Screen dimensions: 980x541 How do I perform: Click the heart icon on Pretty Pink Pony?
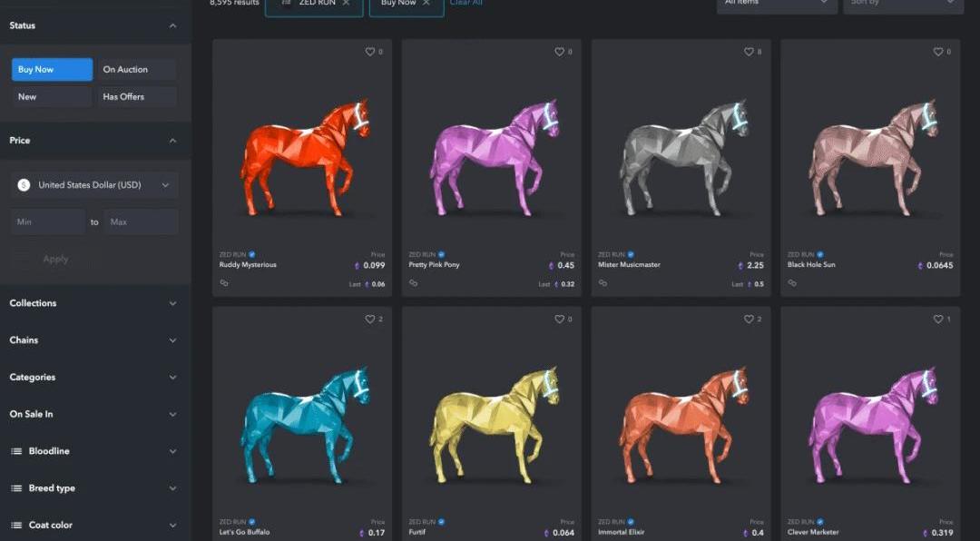(x=559, y=52)
